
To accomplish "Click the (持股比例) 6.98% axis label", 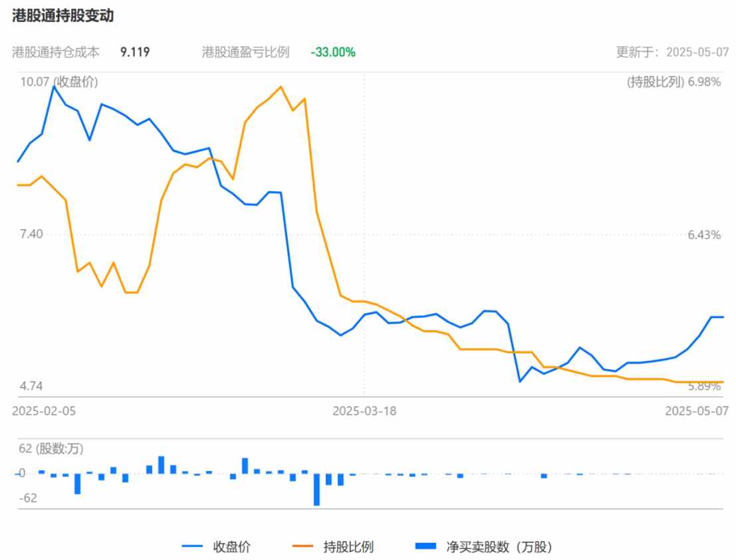I will [x=674, y=82].
